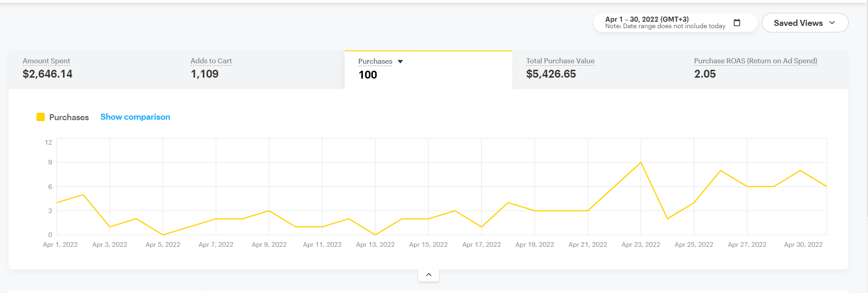Open the Apr 1 – 30, 2022 date picker
Viewport: 868px width, 293px height.
[x=665, y=23]
